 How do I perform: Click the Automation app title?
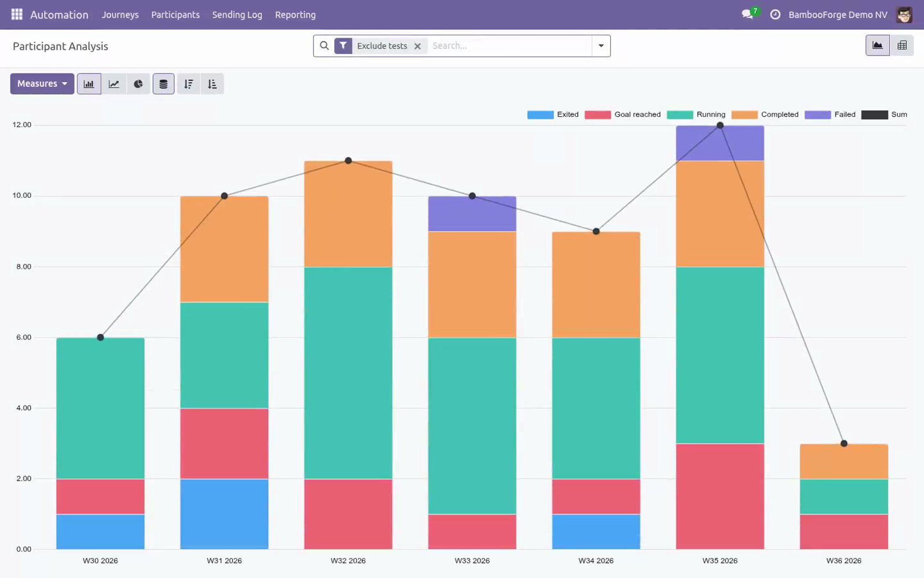click(59, 14)
